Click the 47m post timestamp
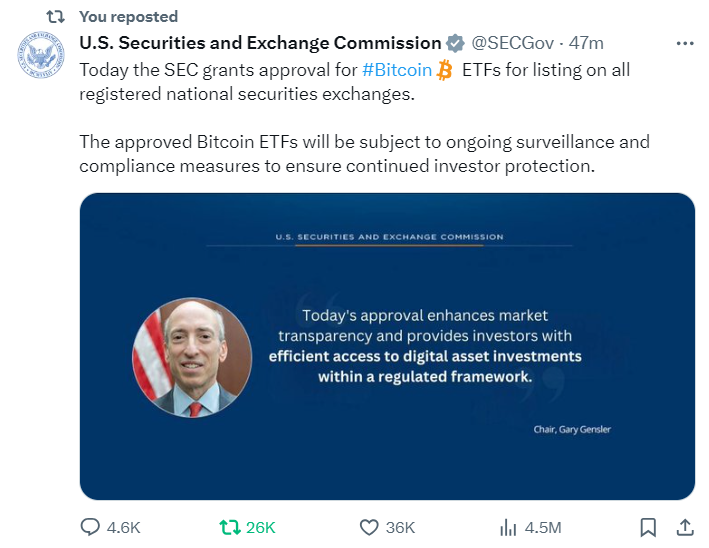 click(x=587, y=44)
